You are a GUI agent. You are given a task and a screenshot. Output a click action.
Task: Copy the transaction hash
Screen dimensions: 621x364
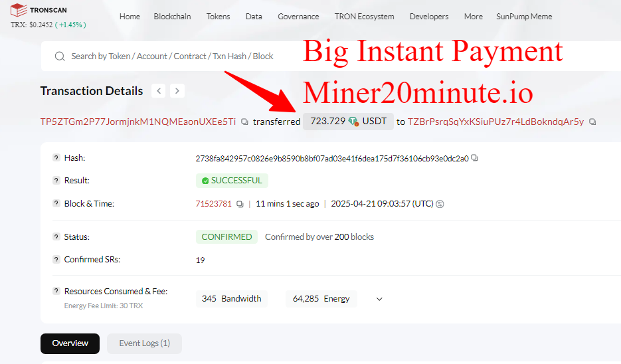[x=474, y=158]
